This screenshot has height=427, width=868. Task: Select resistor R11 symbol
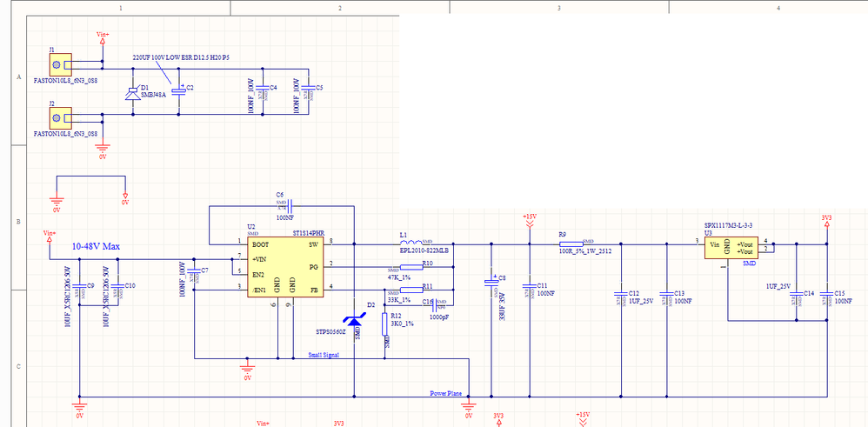tap(412, 290)
